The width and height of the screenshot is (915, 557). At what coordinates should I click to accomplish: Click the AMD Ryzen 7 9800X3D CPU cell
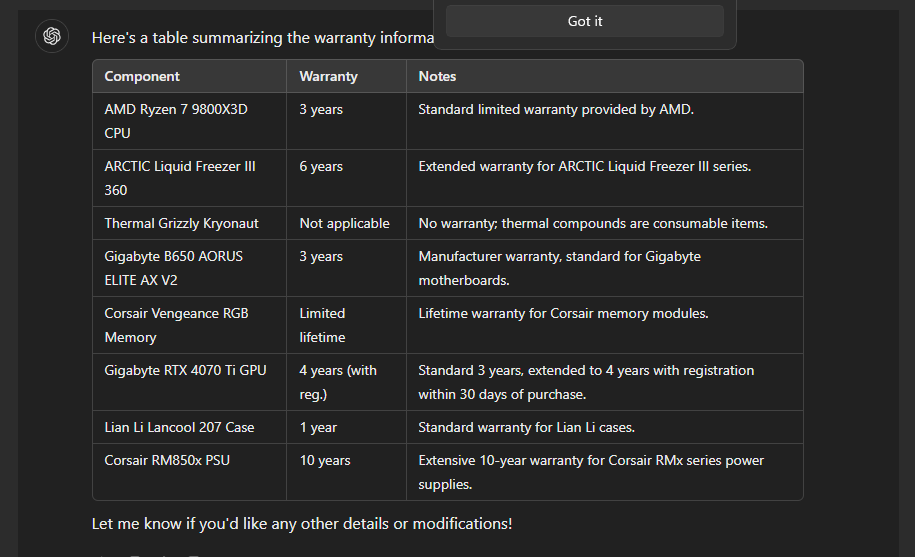point(190,121)
